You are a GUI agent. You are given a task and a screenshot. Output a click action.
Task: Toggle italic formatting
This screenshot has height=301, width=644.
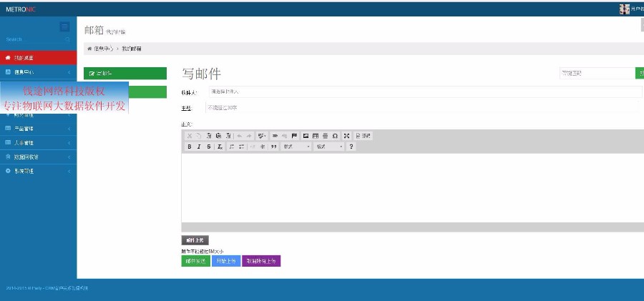[199, 147]
